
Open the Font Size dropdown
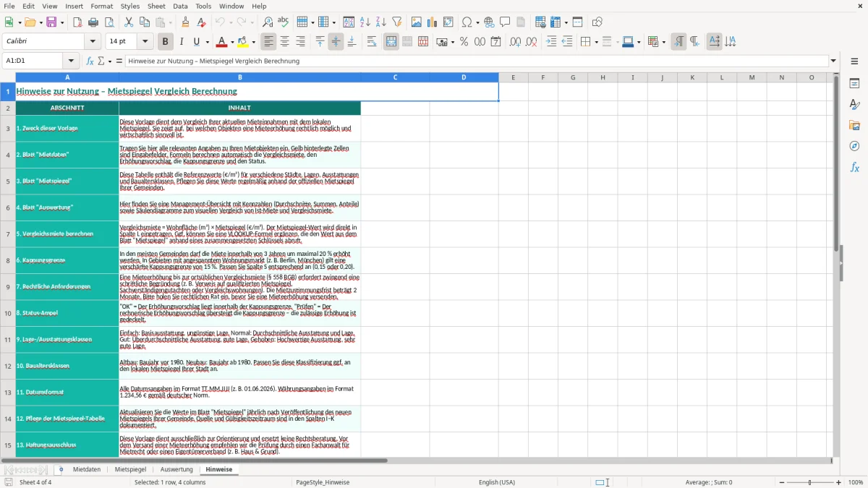[145, 42]
